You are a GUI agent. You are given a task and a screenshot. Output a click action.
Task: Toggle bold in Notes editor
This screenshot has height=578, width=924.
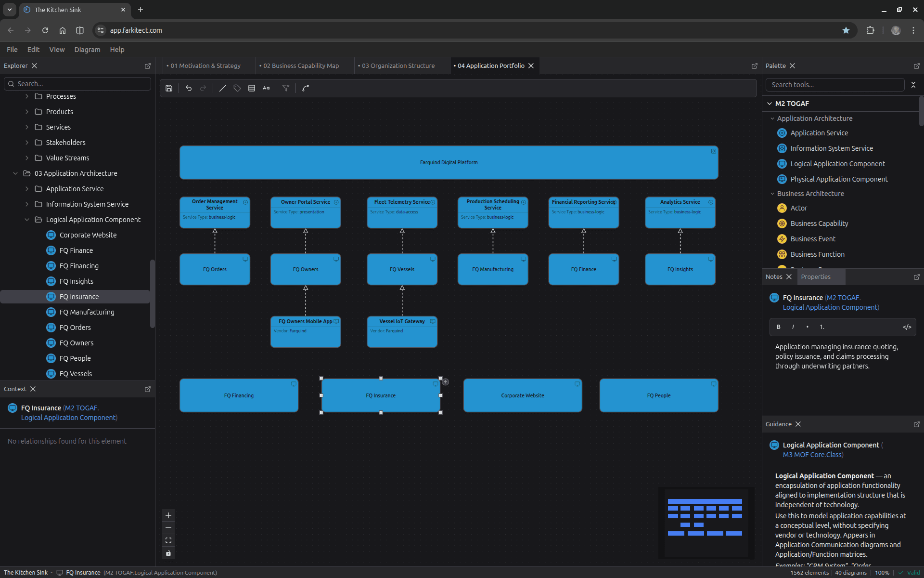(779, 327)
